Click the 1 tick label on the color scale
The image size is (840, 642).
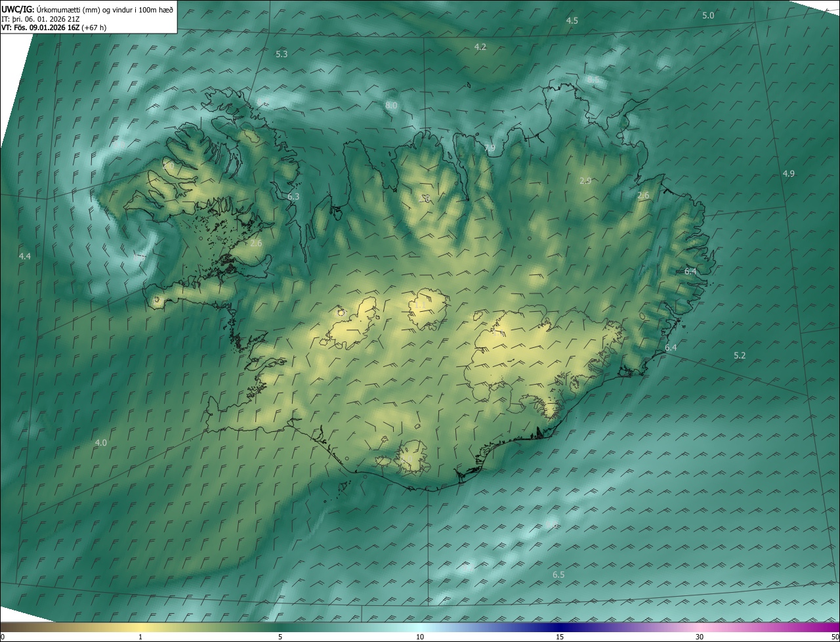(140, 637)
